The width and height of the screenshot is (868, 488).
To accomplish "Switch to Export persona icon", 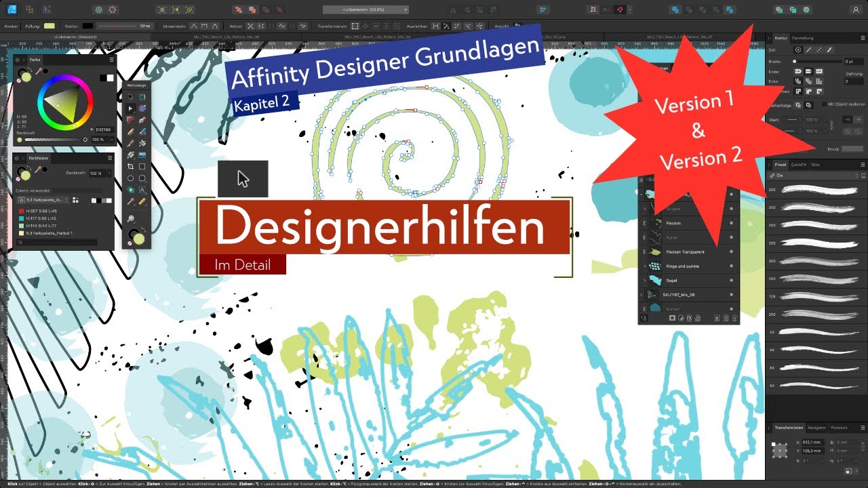I will [47, 9].
